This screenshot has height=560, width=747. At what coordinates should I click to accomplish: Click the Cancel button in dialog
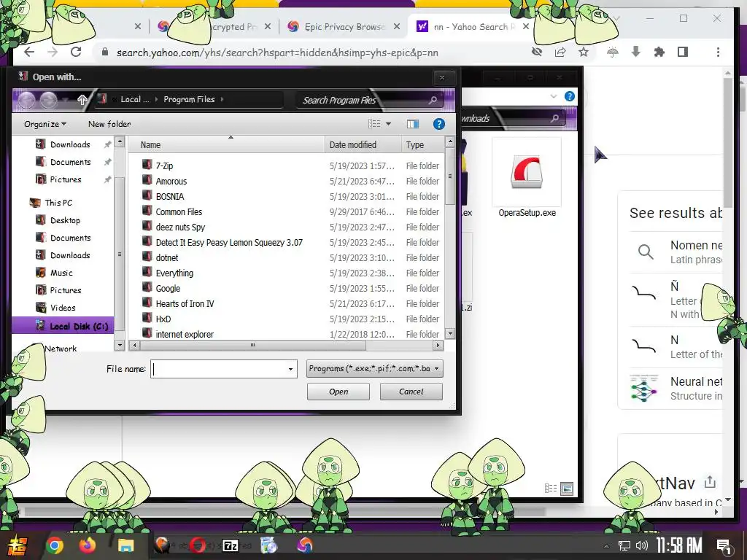411,392
